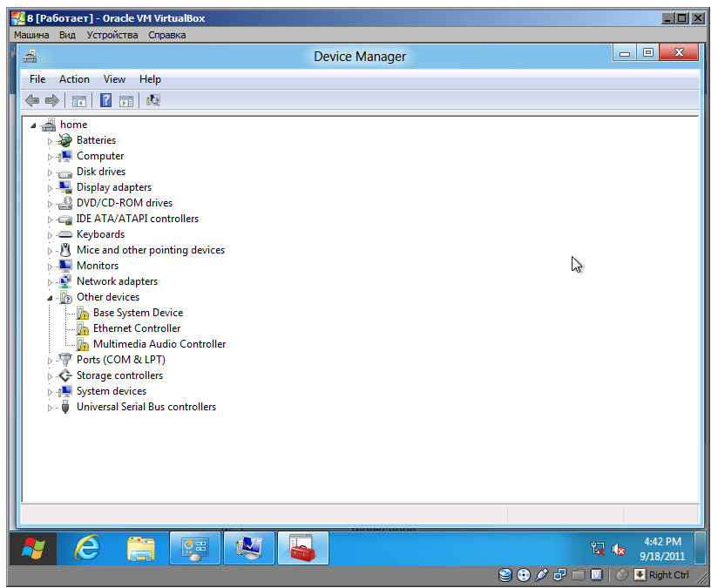The height and width of the screenshot is (588, 718).
Task: Open Internet Explorer from the taskbar
Action: [x=87, y=548]
